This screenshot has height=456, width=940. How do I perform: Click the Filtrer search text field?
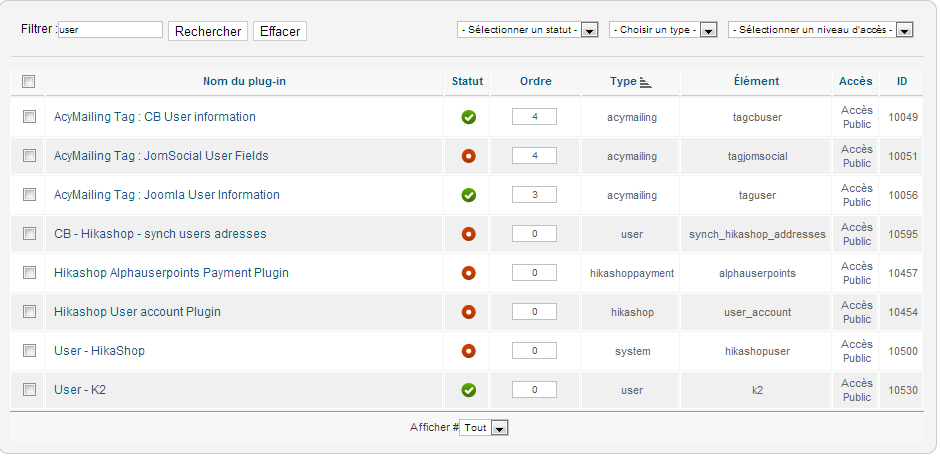pyautogui.click(x=110, y=30)
